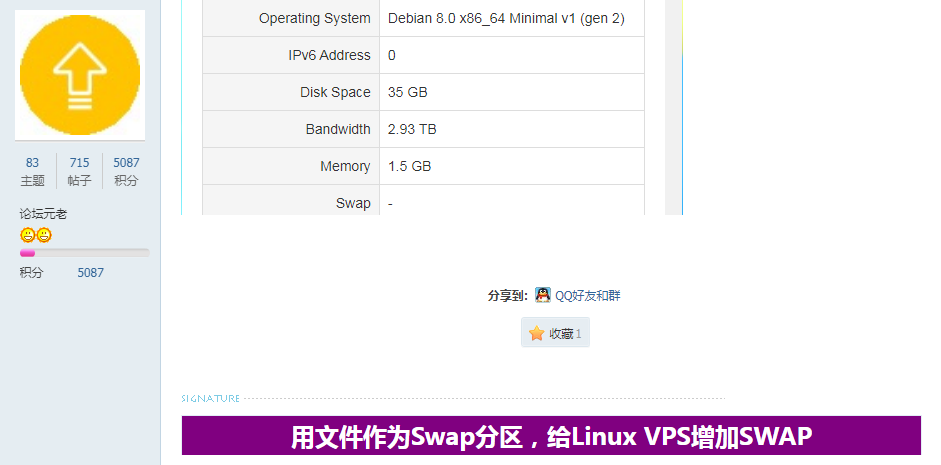
Task: Click the second smiley rank icon
Action: (x=44, y=235)
